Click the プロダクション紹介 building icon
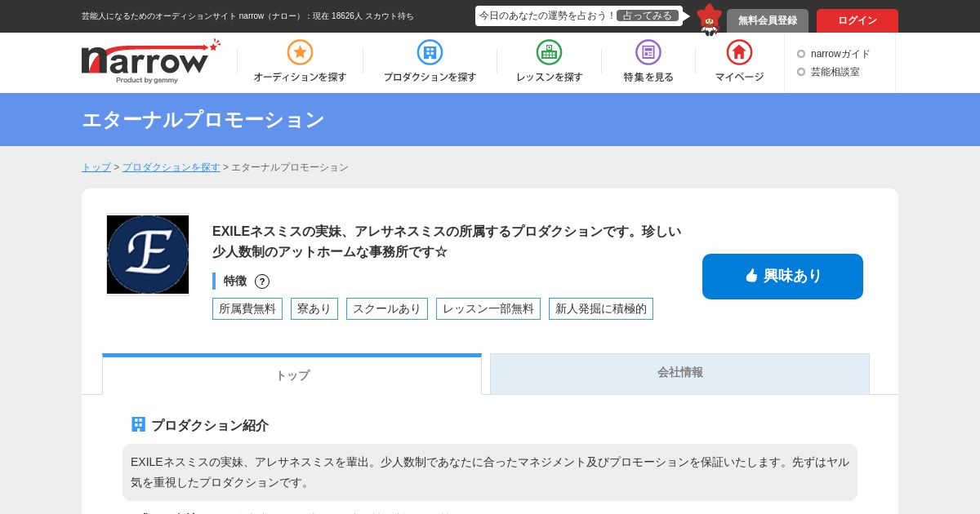Image resolution: width=980 pixels, height=514 pixels. [x=138, y=424]
